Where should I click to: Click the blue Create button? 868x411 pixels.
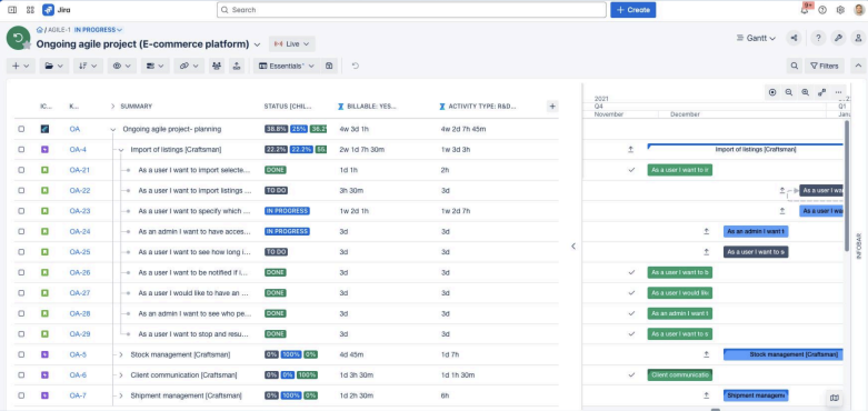click(x=633, y=10)
